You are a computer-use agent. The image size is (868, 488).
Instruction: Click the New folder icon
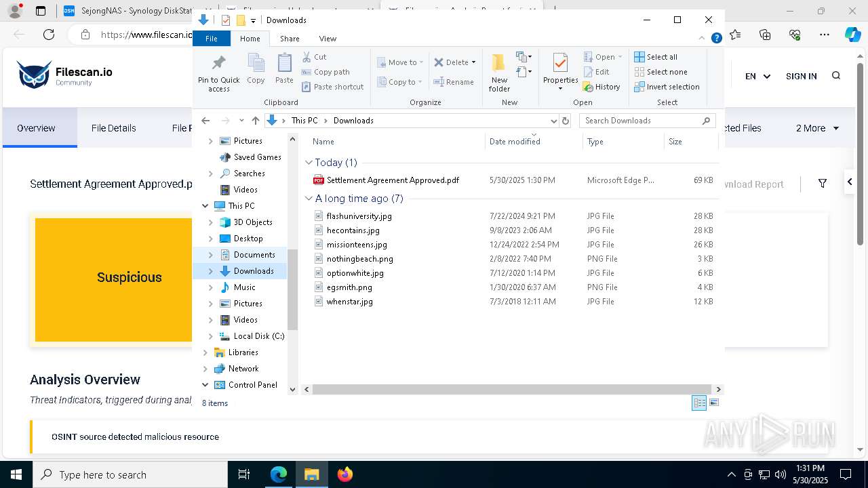point(499,64)
